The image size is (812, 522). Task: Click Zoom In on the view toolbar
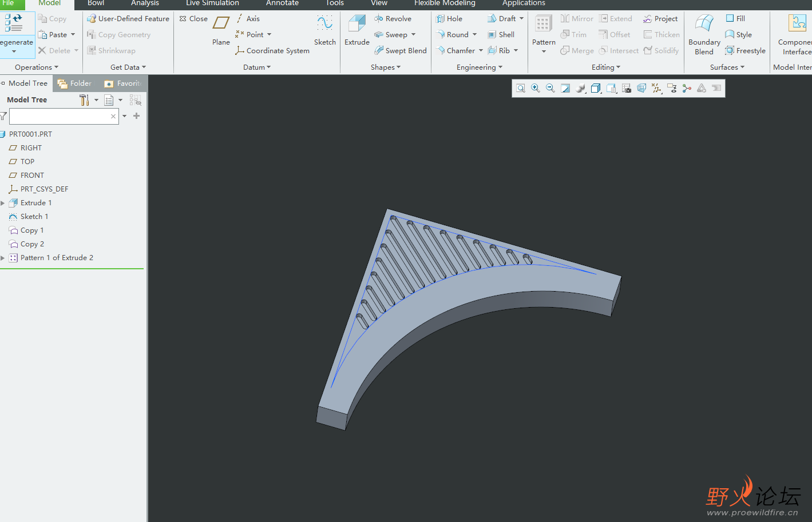[x=536, y=88]
